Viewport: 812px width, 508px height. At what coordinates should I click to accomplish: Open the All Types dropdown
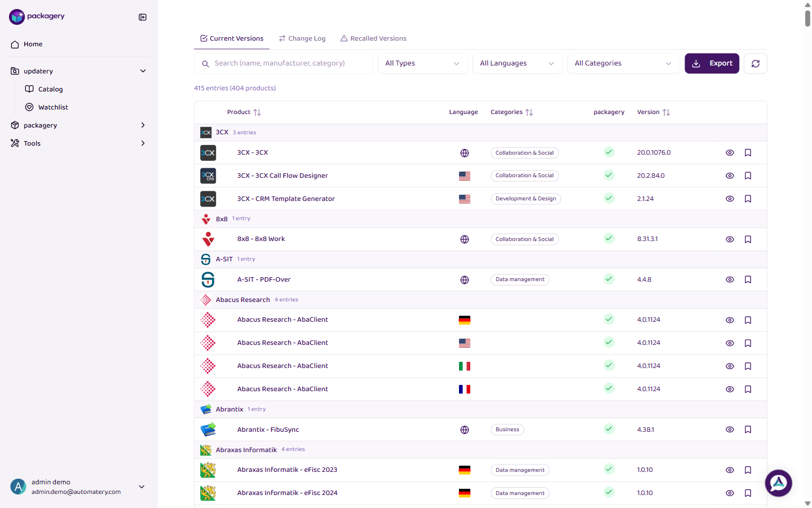tap(422, 63)
